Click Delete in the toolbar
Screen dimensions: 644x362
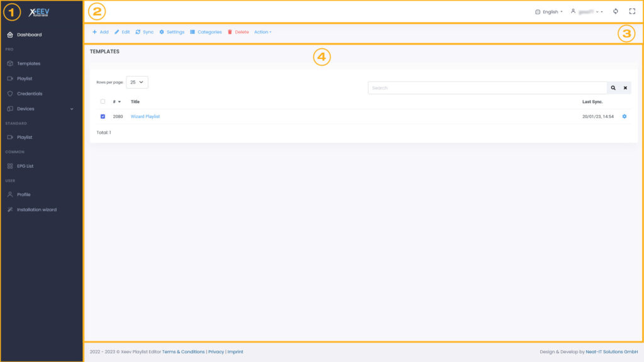[x=238, y=32]
